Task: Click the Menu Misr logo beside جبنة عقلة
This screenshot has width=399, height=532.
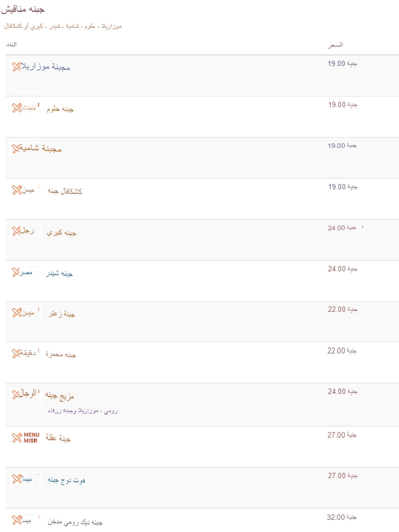Action: tap(26, 438)
